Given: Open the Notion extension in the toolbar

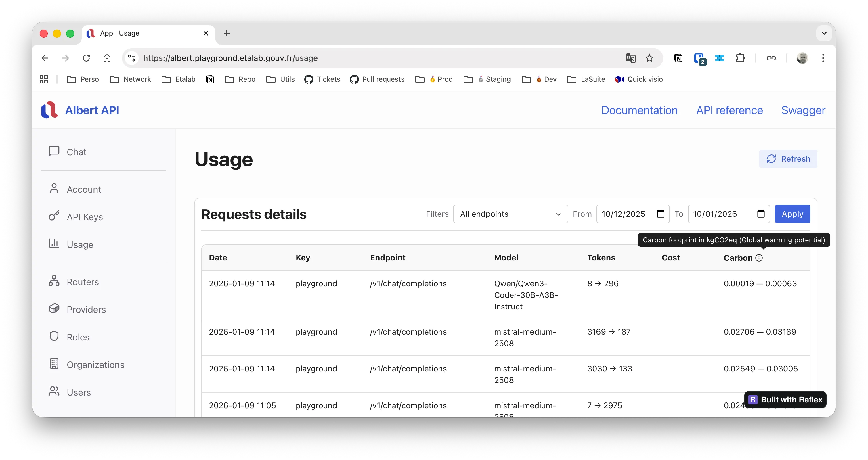Looking at the screenshot, I should [x=678, y=58].
